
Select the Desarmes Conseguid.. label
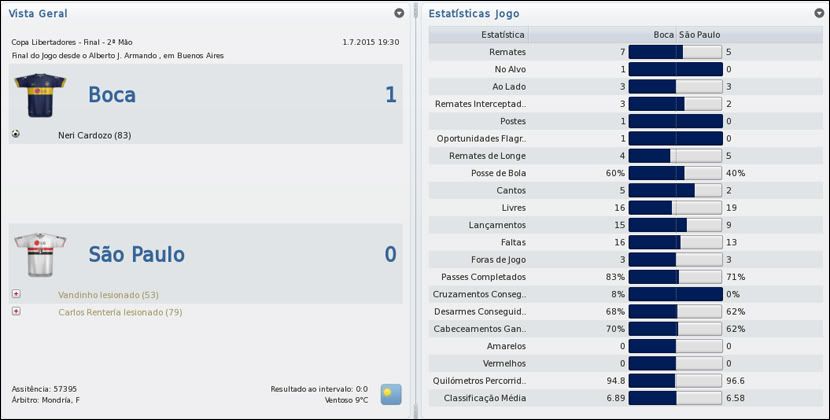(x=480, y=312)
